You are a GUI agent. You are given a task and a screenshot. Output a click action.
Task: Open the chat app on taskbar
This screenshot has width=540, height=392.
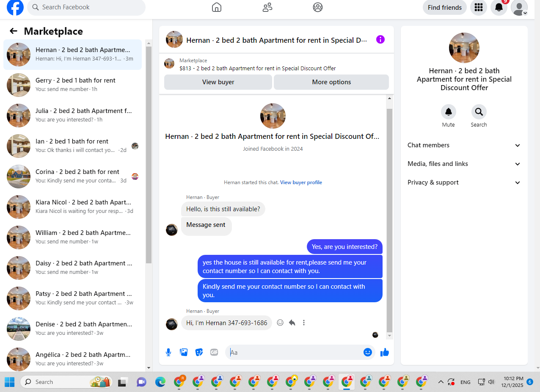coord(141,382)
